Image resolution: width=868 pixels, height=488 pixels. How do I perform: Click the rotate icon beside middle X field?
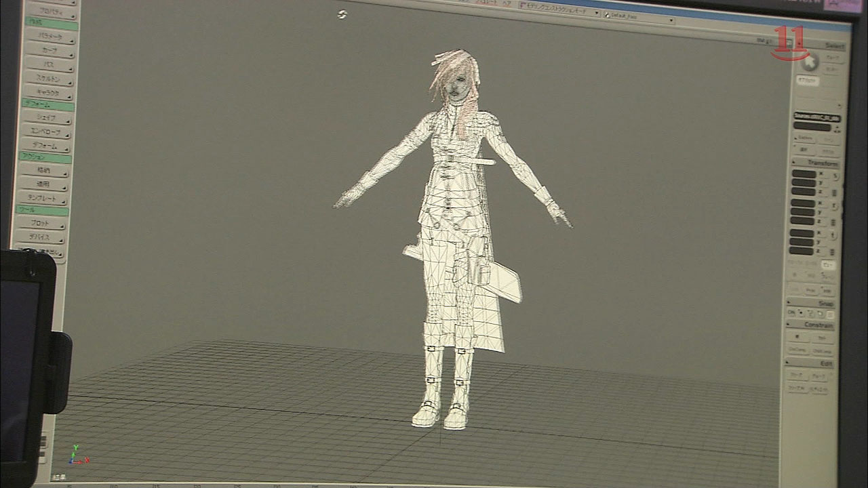pos(835,205)
